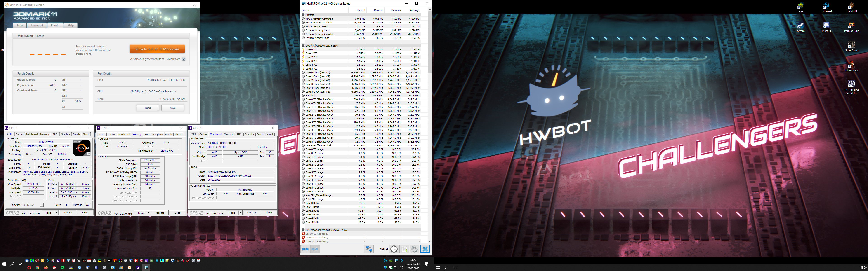Open Battle.net desktop shortcut
Viewport: 868px width, 271px height.
coord(826,8)
